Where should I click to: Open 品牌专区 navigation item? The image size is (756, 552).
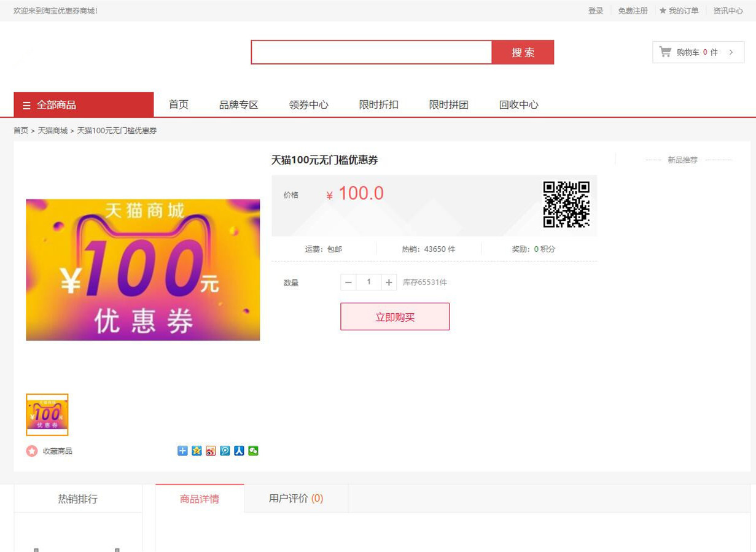click(x=239, y=104)
